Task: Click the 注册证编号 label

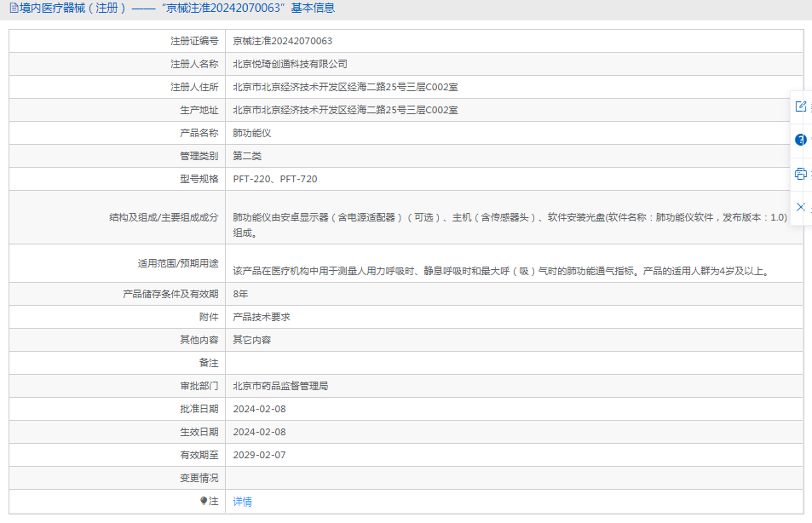Action: coord(195,41)
